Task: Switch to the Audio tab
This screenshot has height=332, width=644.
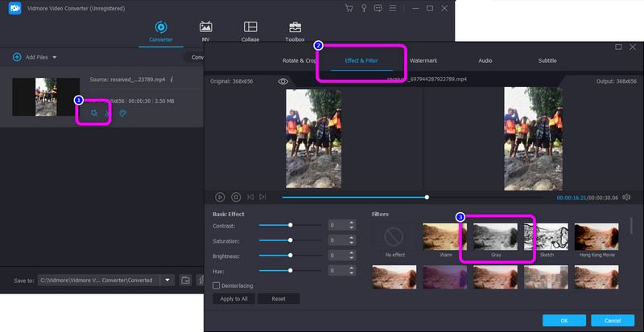Action: (485, 60)
